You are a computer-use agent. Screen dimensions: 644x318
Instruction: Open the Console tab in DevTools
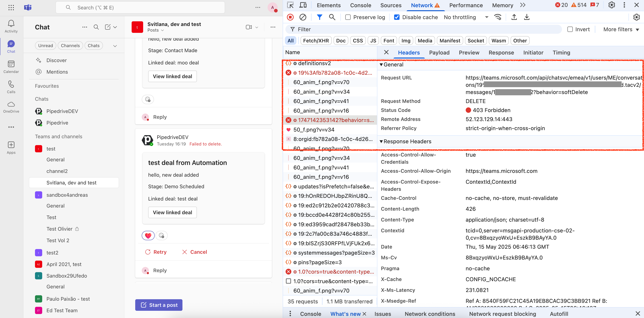tap(361, 5)
